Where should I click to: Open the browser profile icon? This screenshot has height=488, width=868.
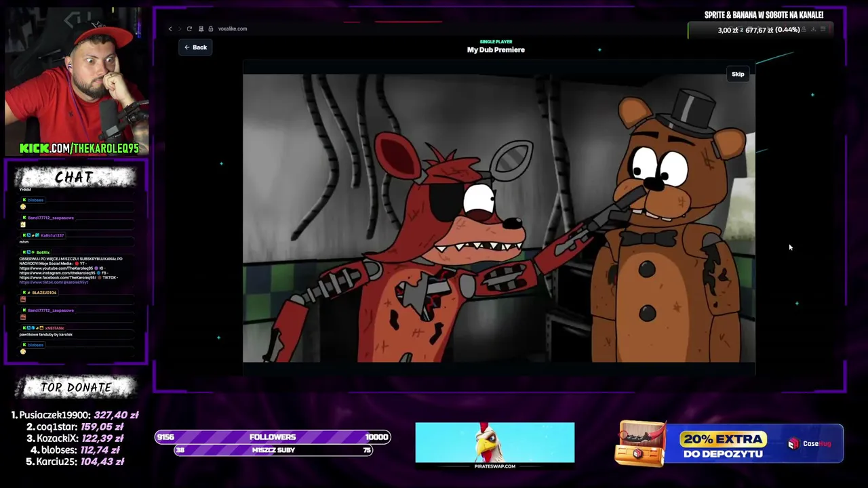804,29
